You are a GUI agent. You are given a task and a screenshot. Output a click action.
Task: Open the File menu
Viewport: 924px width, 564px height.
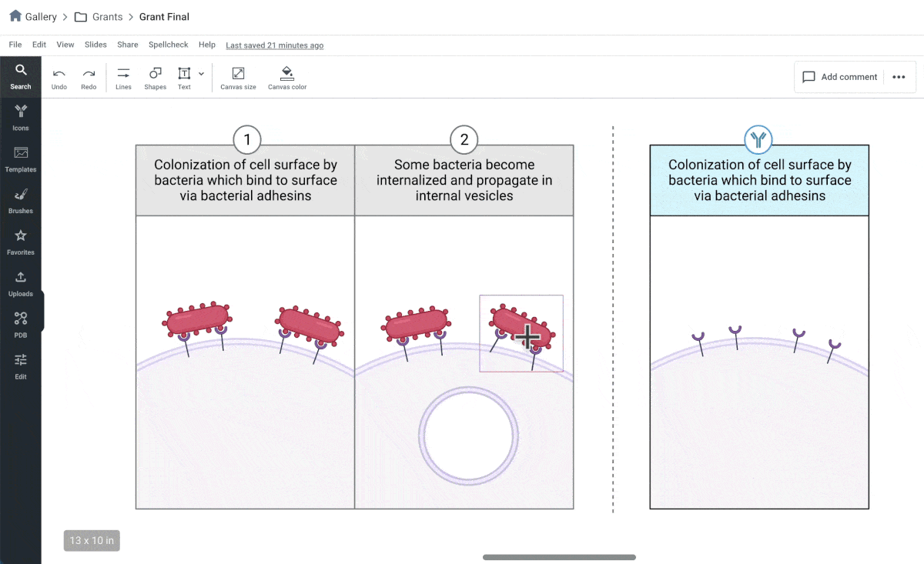15,45
